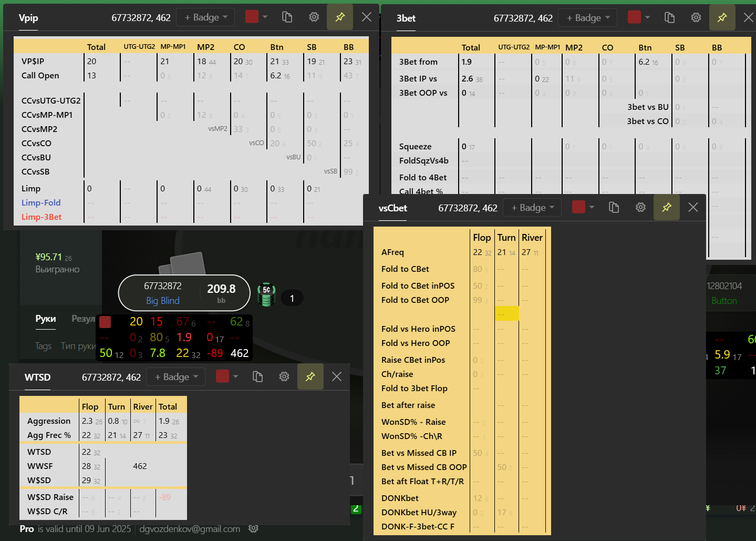Click the 3Bet from row label
The width and height of the screenshot is (756, 541).
418,62
